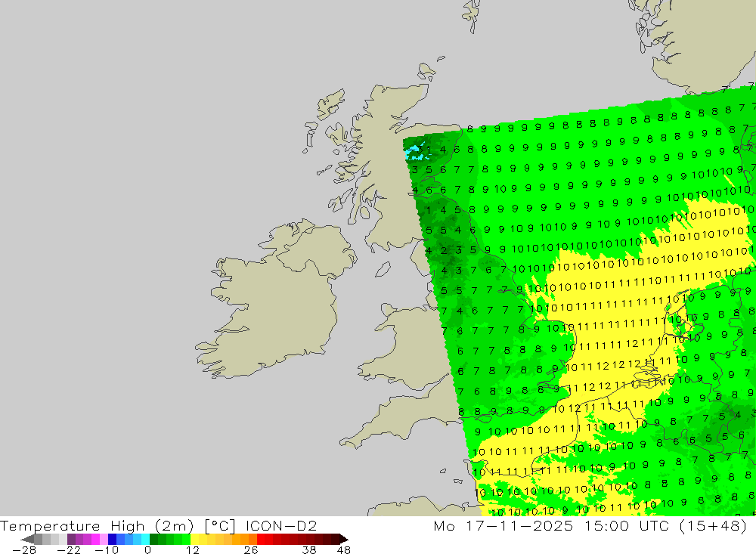Click the '15:00 UTC' time label
The image size is (756, 554).
pos(627,525)
